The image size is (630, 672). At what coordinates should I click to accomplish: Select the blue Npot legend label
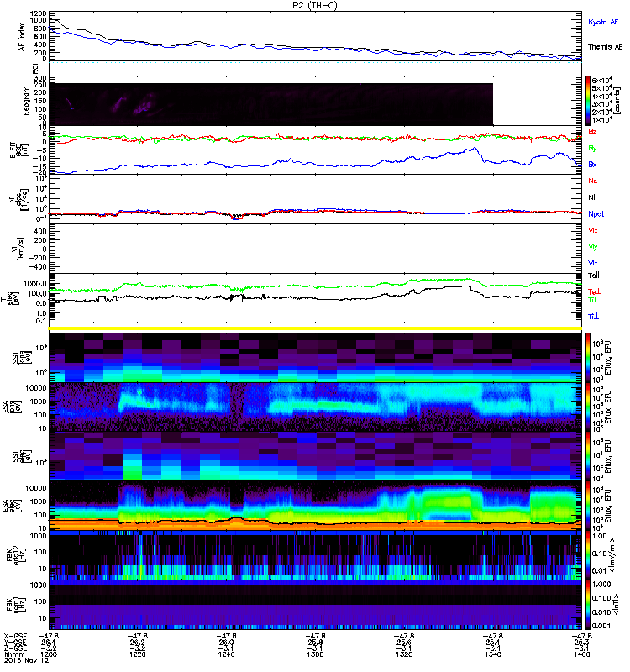[x=596, y=214]
